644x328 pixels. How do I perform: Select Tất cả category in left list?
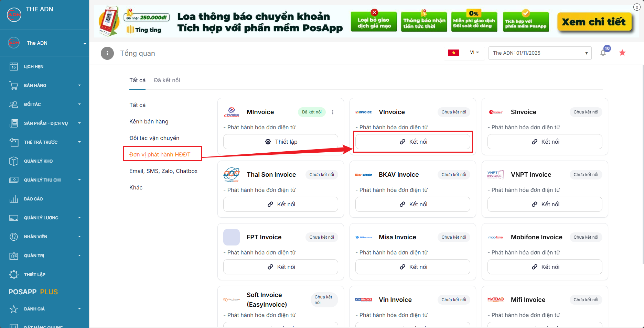137,105
